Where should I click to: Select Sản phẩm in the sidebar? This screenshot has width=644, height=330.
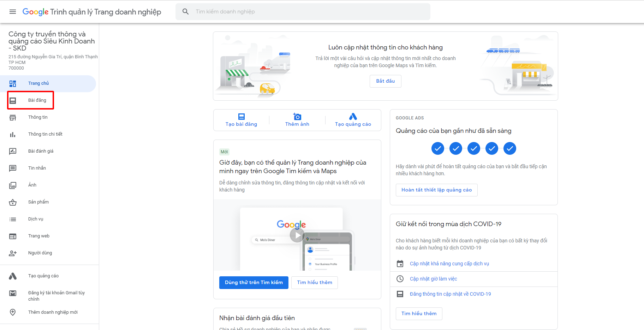[48, 202]
